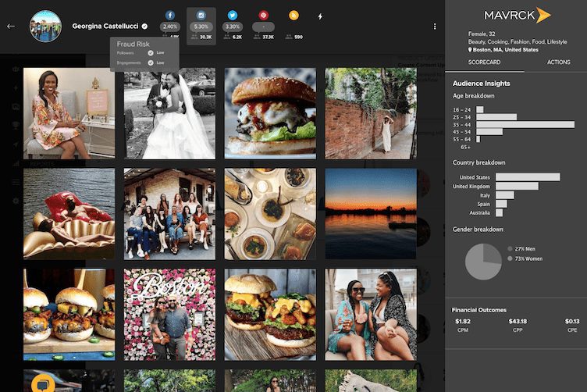The image size is (587, 392).
Task: Click the United Kingdom country bar
Action: [x=517, y=186]
